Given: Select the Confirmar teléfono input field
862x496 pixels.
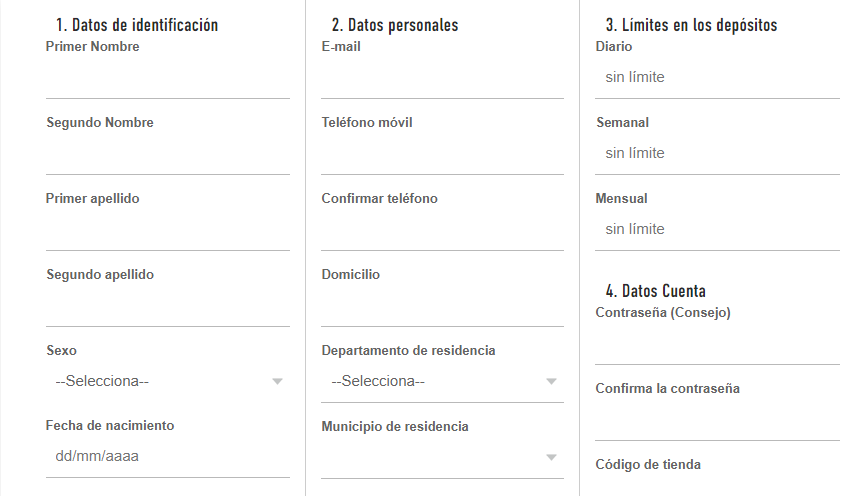Looking at the screenshot, I should coord(442,230).
